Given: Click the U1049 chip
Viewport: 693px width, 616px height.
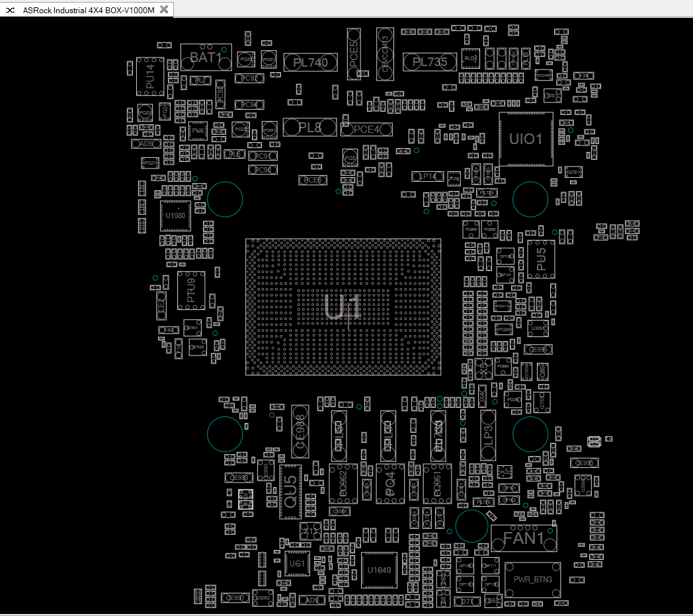Looking at the screenshot, I should pos(379,570).
